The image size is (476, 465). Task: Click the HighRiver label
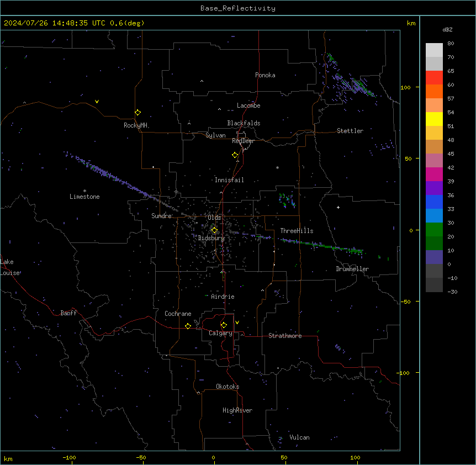[x=237, y=410]
